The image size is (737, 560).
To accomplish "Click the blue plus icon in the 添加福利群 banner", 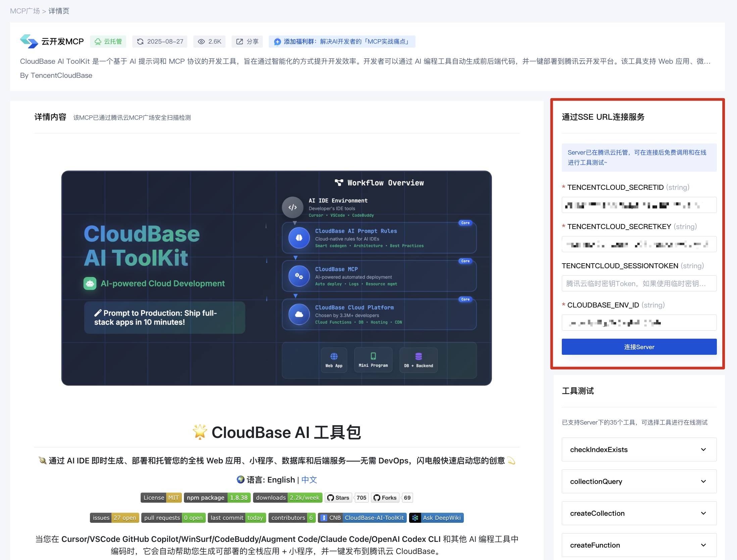I will coord(277,42).
